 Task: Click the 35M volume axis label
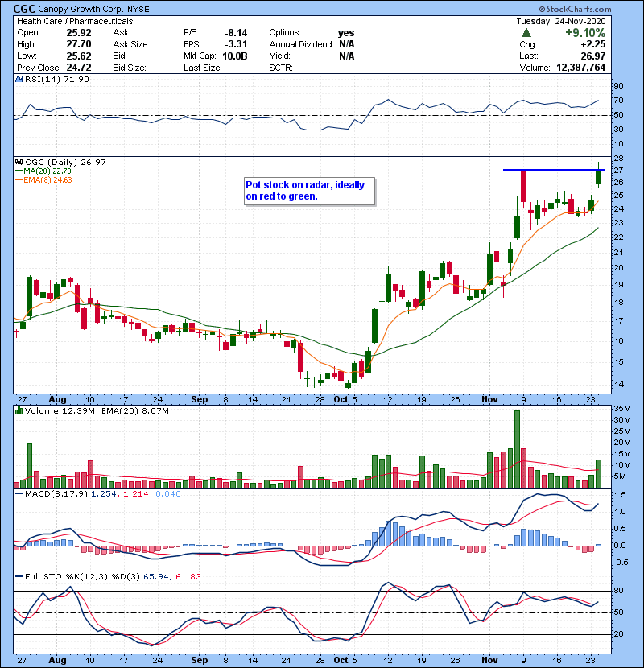click(x=621, y=409)
